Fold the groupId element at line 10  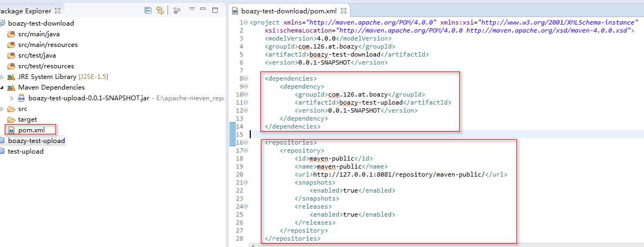(246, 94)
